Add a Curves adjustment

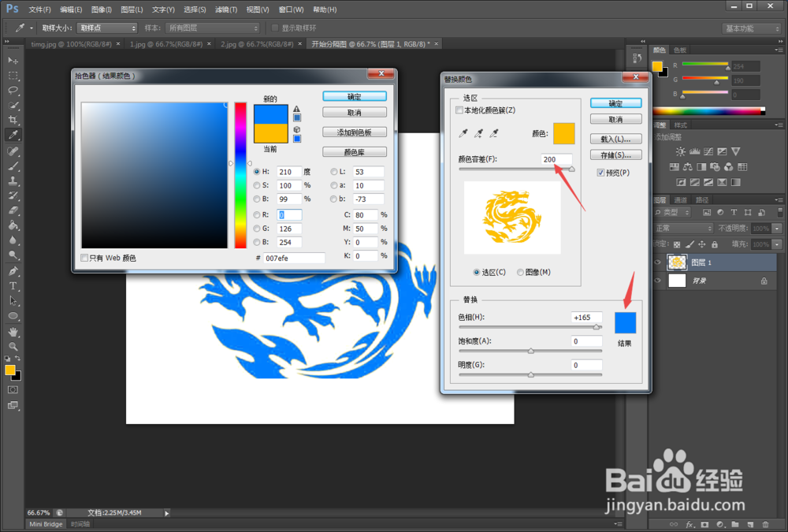[x=708, y=151]
